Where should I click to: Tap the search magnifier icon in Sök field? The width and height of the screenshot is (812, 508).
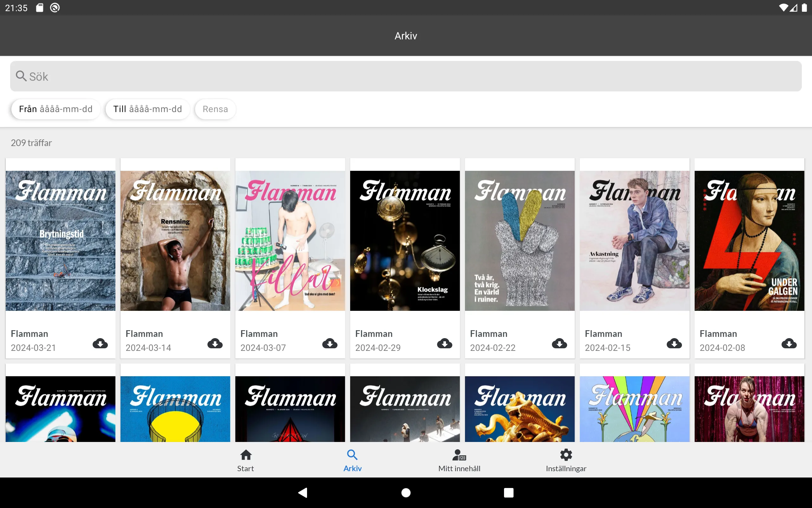pyautogui.click(x=21, y=76)
